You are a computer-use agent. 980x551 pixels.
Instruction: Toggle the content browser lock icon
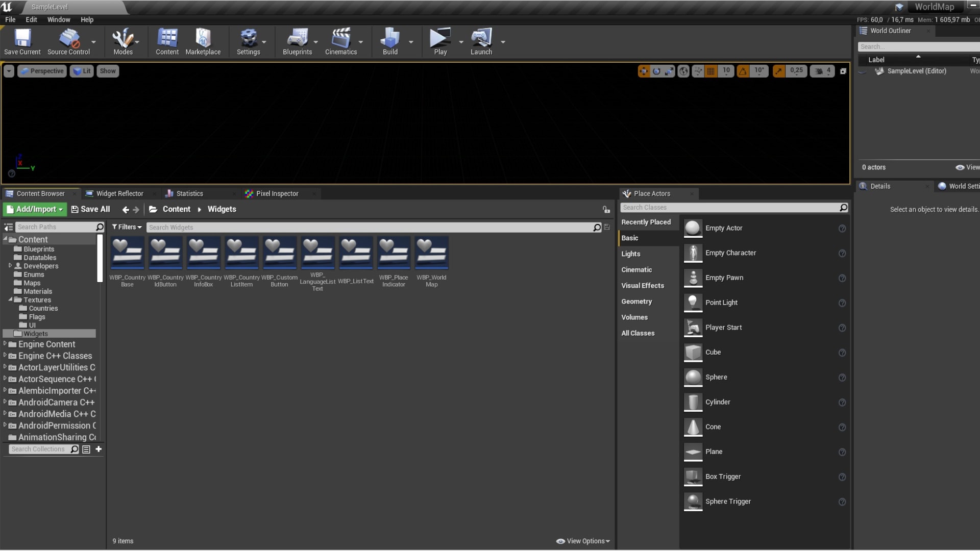[x=606, y=210]
